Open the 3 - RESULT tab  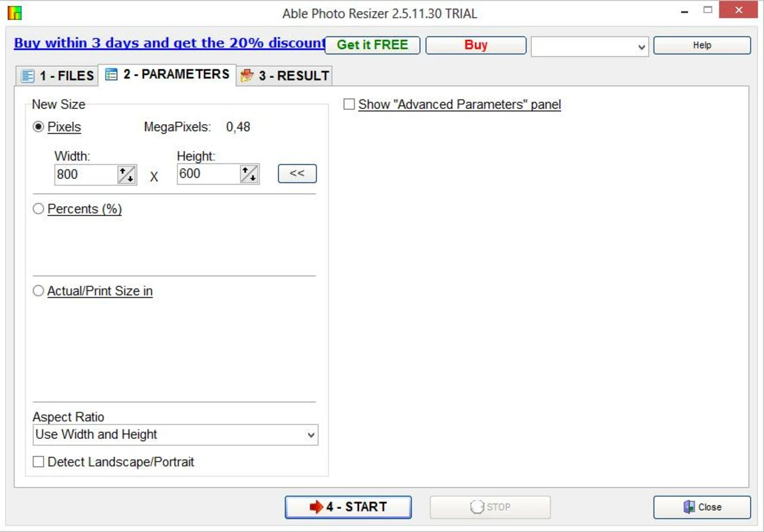(x=285, y=76)
